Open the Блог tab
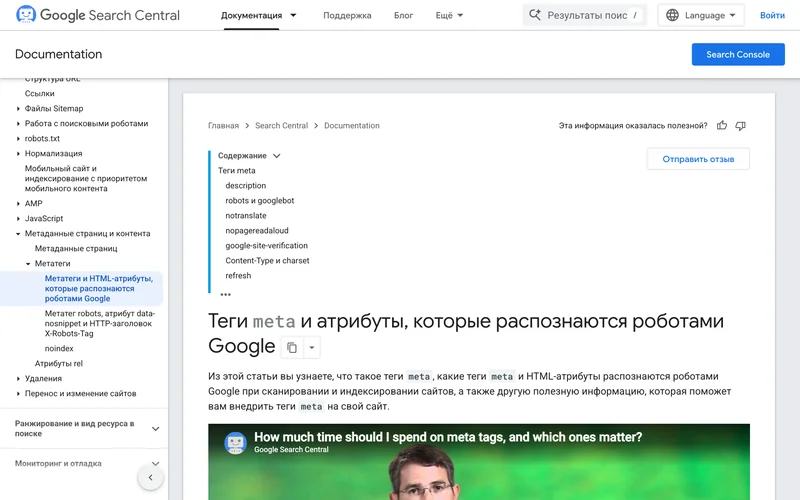This screenshot has width=800, height=500. tap(403, 15)
